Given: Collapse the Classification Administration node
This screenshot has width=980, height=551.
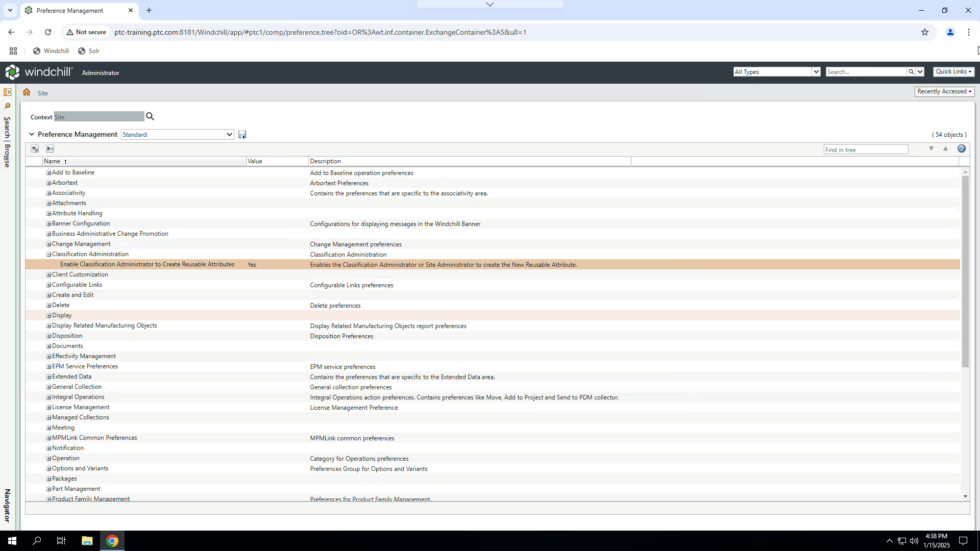Looking at the screenshot, I should (49, 255).
